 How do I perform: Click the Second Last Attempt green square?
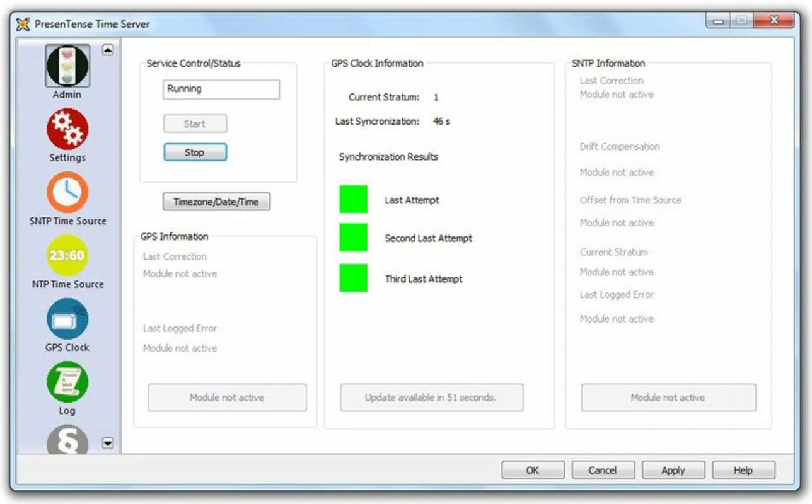(353, 237)
